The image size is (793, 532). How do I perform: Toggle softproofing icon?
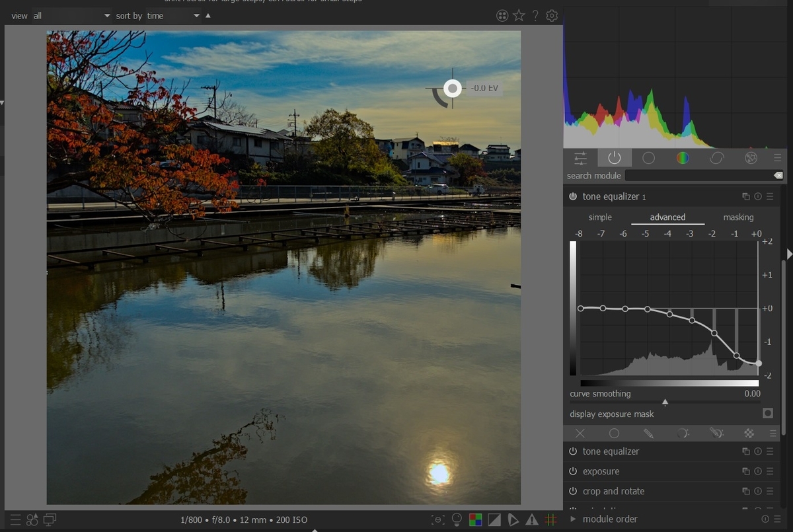[513, 520]
